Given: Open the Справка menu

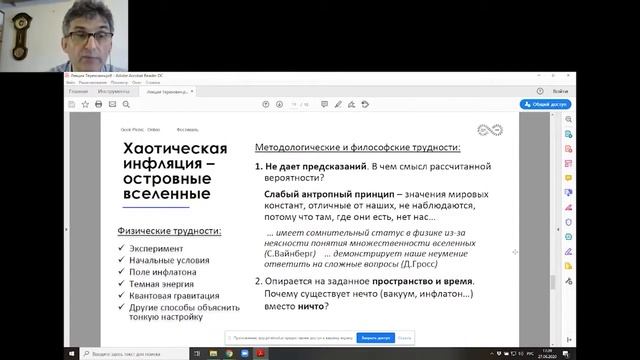Looking at the screenshot, I should click(x=153, y=82).
